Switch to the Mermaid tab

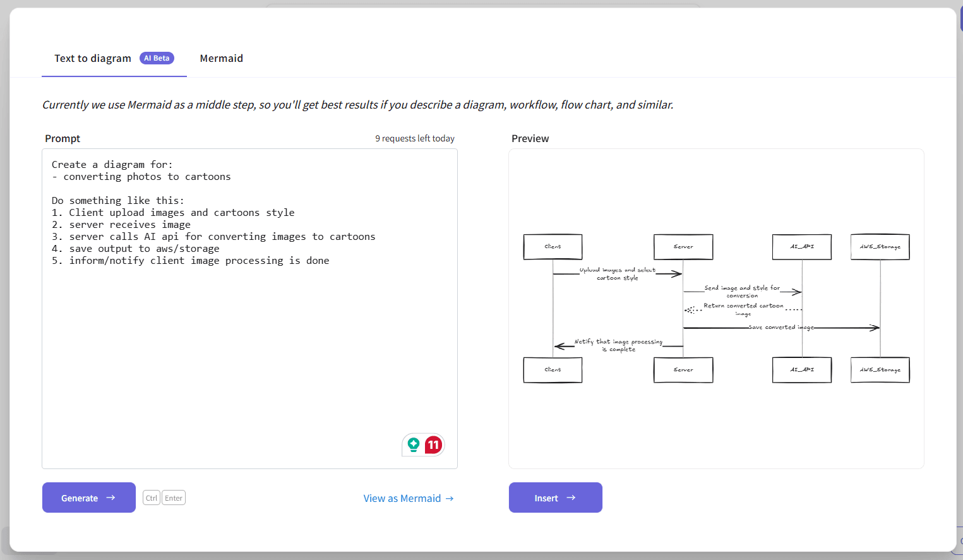click(221, 58)
